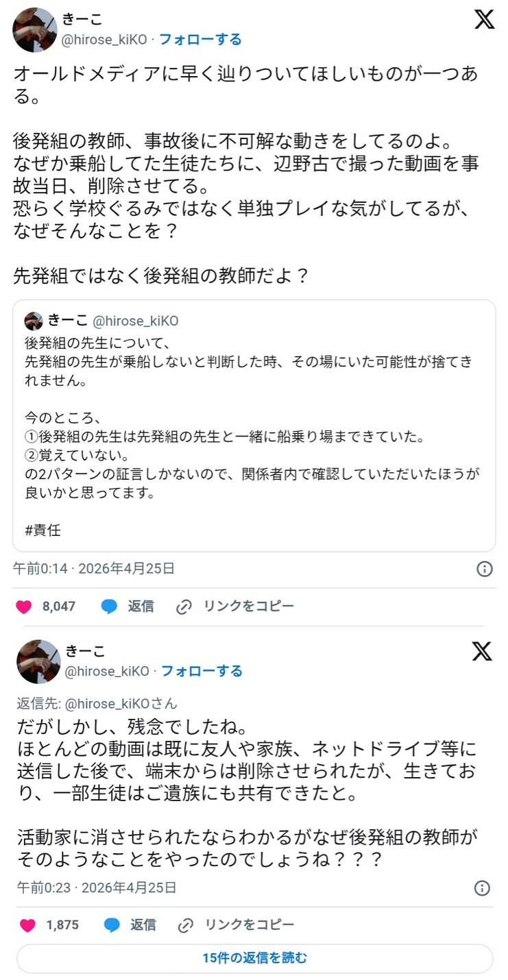The width and height of the screenshot is (508, 980).
Task: Click @hirose_kiKO handle in first tweet header
Action: pos(104,40)
